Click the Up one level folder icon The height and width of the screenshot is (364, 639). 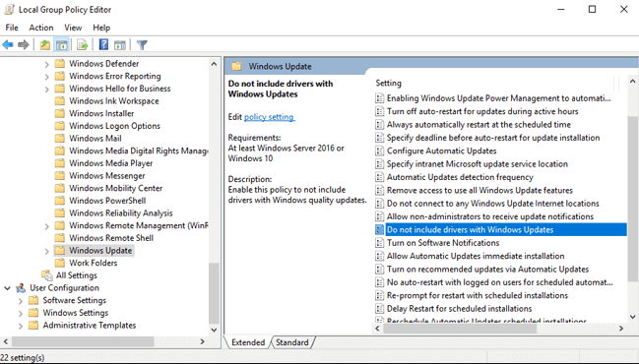click(x=45, y=45)
